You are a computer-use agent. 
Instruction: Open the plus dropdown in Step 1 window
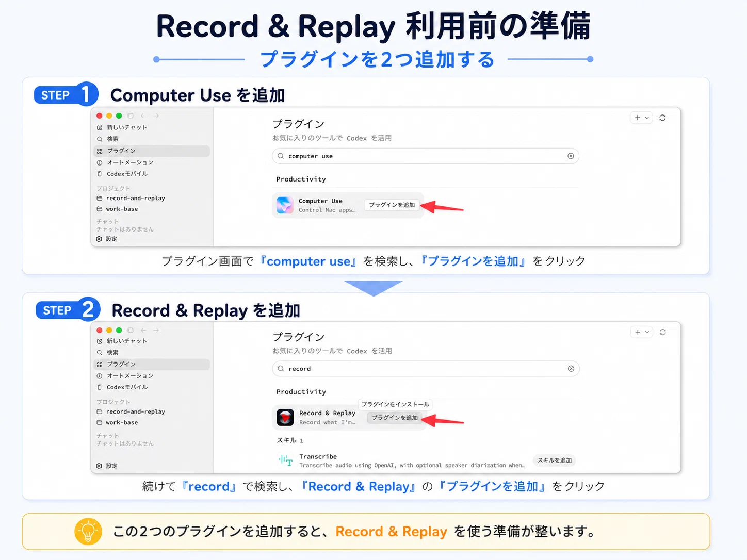coord(642,118)
